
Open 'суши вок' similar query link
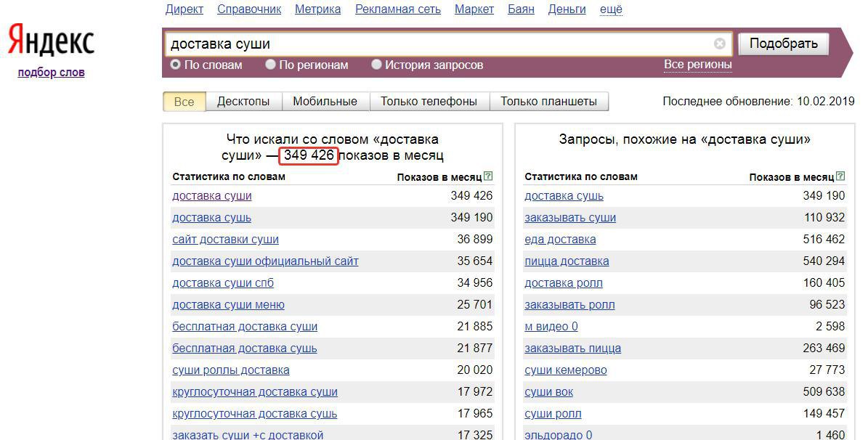click(x=548, y=392)
